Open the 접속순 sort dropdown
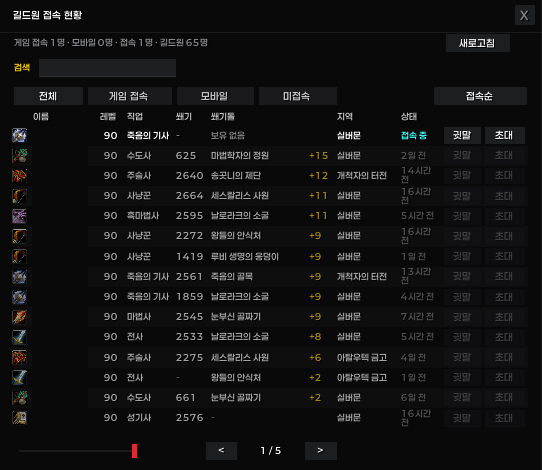 pyautogui.click(x=480, y=96)
